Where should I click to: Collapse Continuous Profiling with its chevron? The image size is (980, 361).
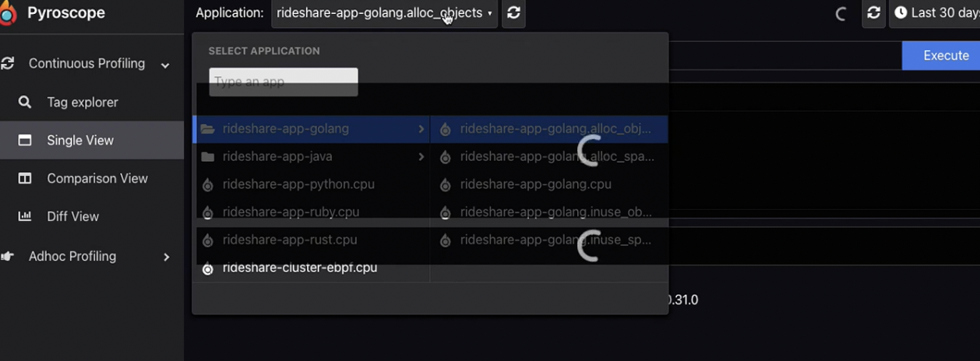coord(165,65)
